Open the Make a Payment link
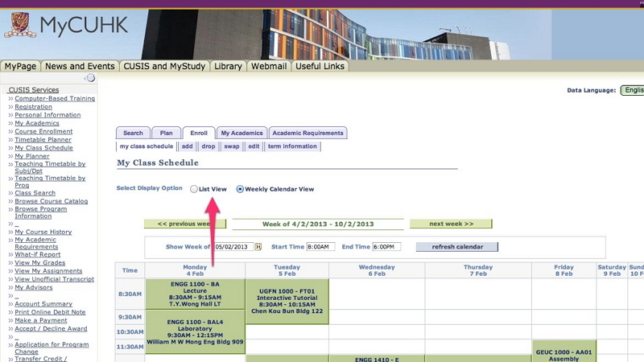This screenshot has width=644, height=362. [41, 320]
